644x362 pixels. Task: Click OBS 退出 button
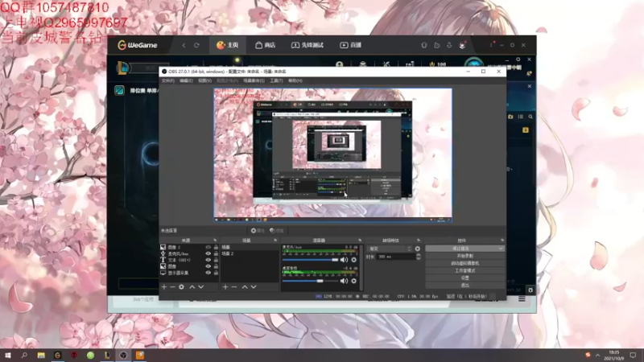[465, 285]
